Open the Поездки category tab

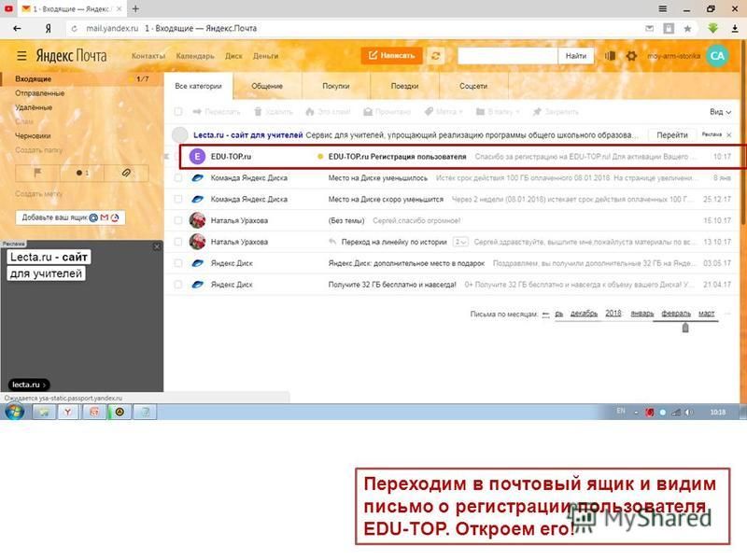[x=404, y=86]
